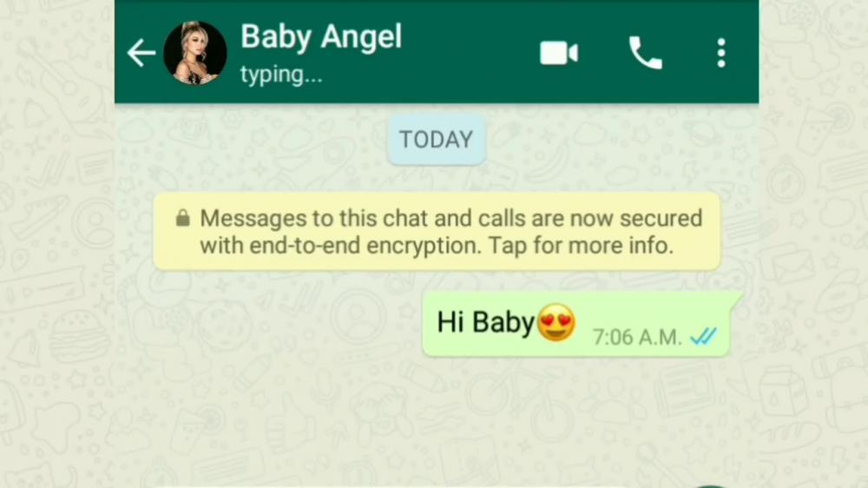Click the typing... status text

(x=281, y=75)
